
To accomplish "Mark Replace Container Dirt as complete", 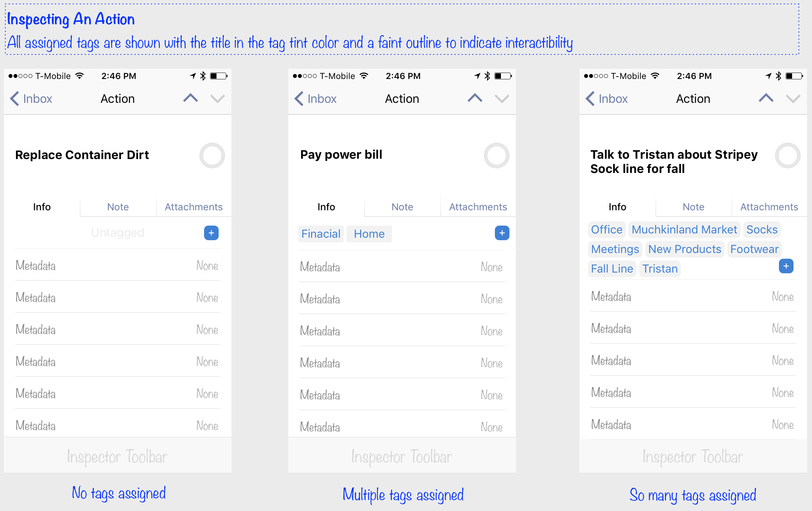I will (212, 156).
